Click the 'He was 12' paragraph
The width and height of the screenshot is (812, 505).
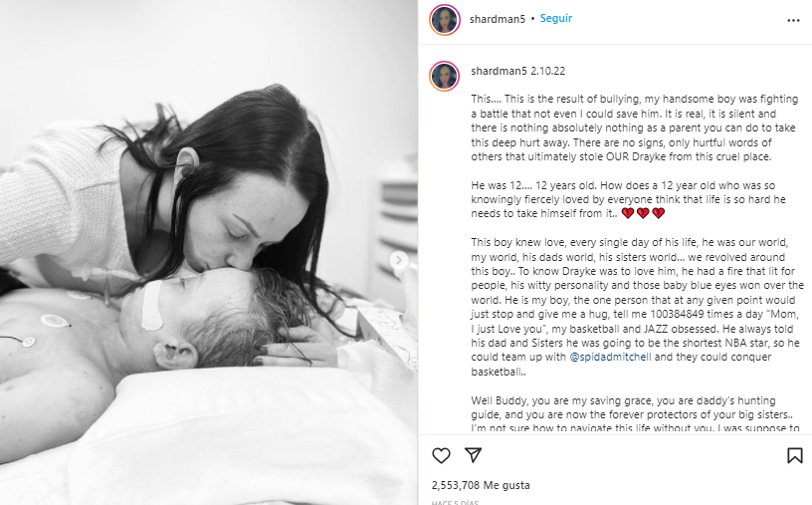(x=628, y=199)
